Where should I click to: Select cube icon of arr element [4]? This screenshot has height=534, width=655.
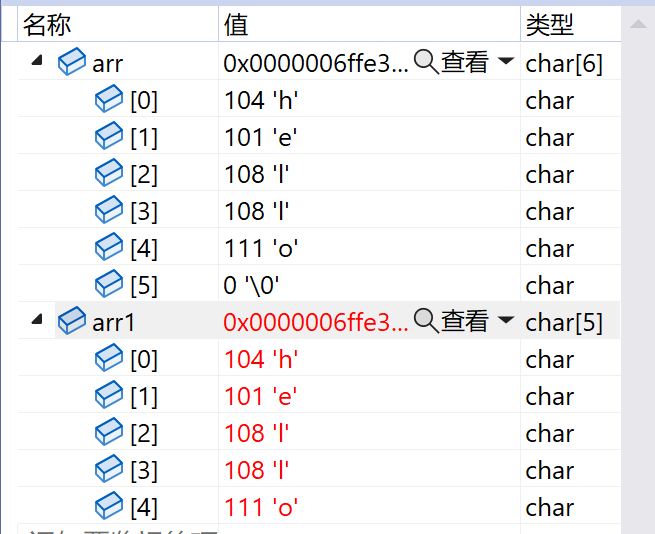coord(109,247)
